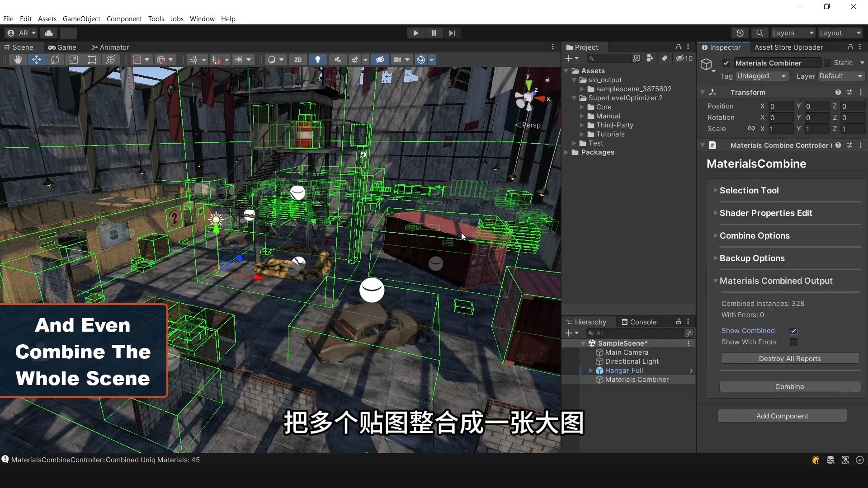The width and height of the screenshot is (868, 488).
Task: Click the Position X field
Action: pyautogui.click(x=781, y=106)
